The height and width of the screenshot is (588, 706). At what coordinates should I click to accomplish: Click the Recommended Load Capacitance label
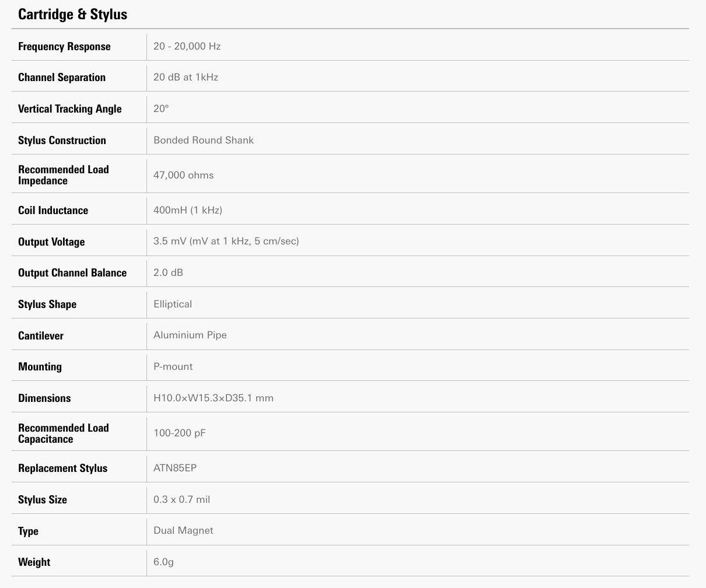tap(63, 433)
